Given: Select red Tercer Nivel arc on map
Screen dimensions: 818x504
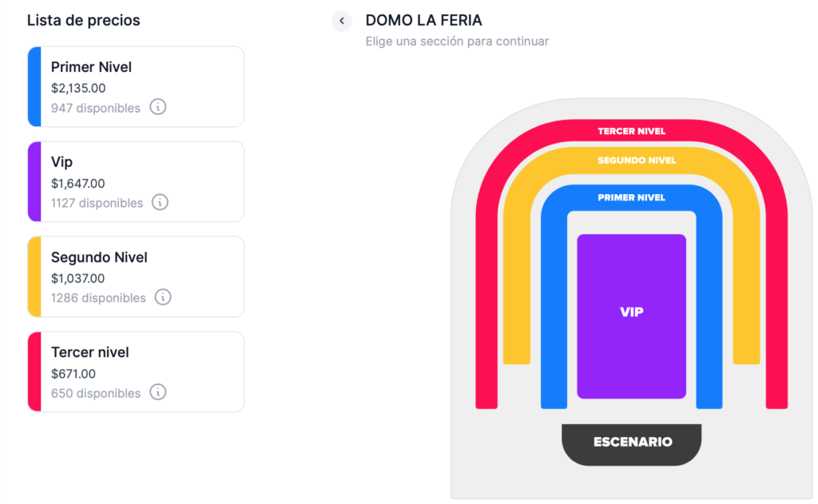Looking at the screenshot, I should 631,131.
